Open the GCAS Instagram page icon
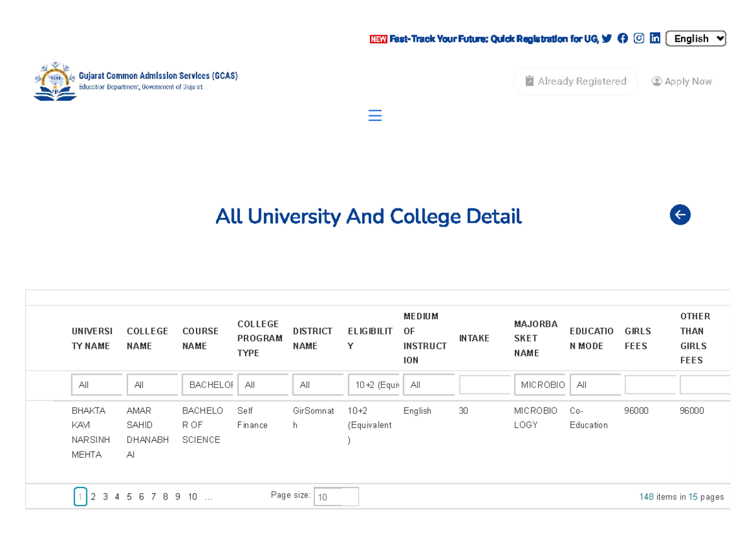756x534 pixels. click(639, 38)
